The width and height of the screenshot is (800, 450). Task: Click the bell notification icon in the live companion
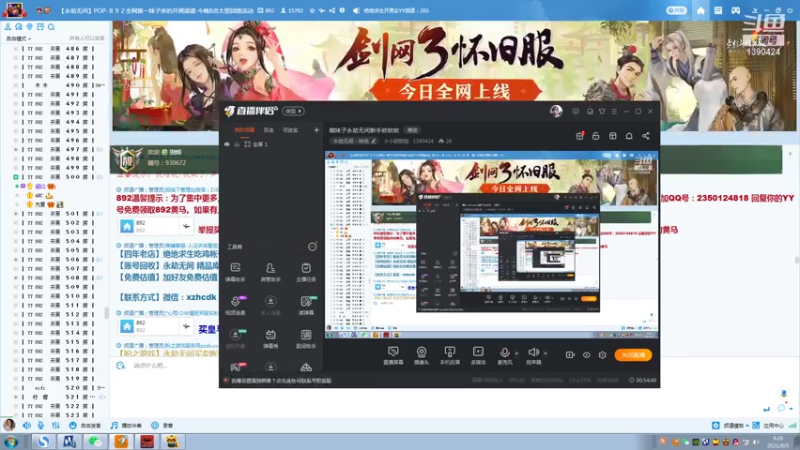629,136
